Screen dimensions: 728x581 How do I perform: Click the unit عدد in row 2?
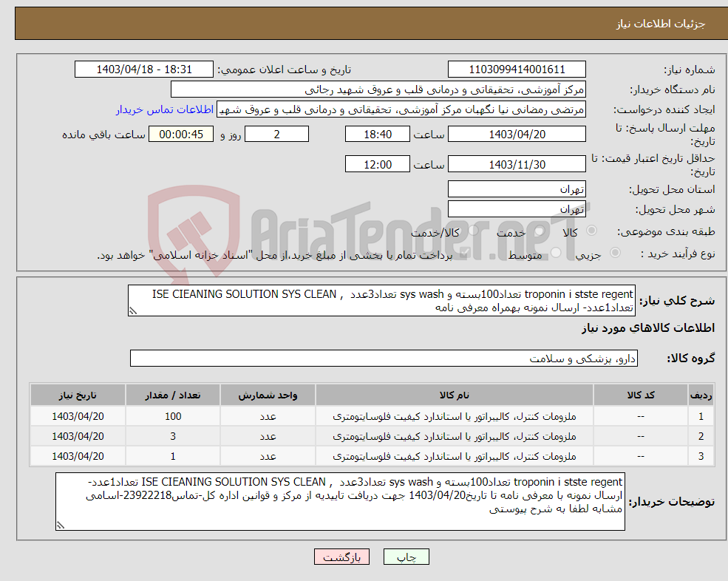pos(268,437)
